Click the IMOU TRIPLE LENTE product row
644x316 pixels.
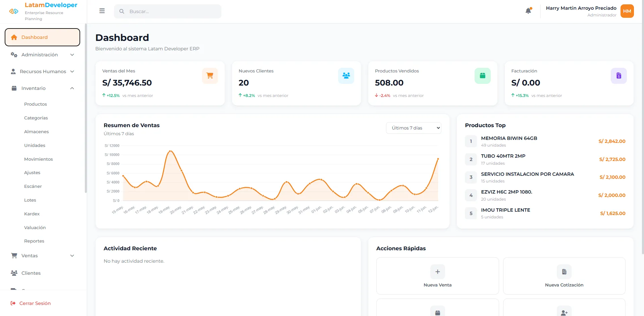[545, 213]
